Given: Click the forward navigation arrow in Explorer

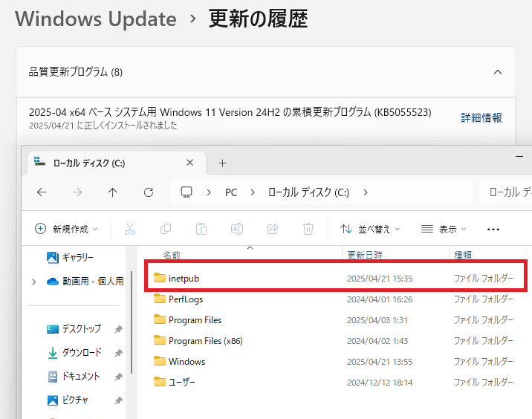Looking at the screenshot, I should coord(77,192).
